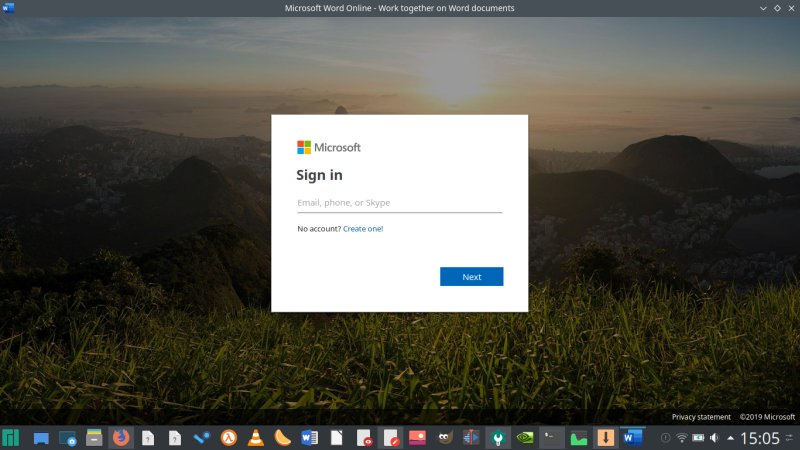
Task: Click the volume speaker tray icon
Action: pyautogui.click(x=714, y=438)
